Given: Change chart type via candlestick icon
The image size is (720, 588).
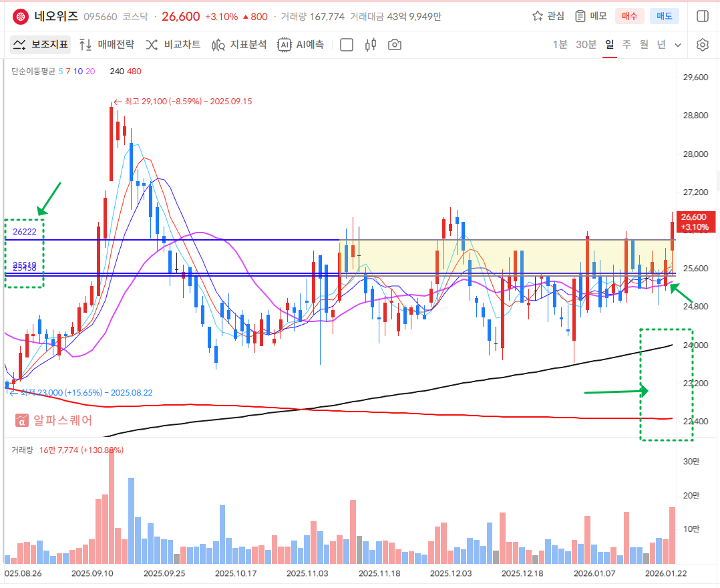Looking at the screenshot, I should [x=371, y=45].
